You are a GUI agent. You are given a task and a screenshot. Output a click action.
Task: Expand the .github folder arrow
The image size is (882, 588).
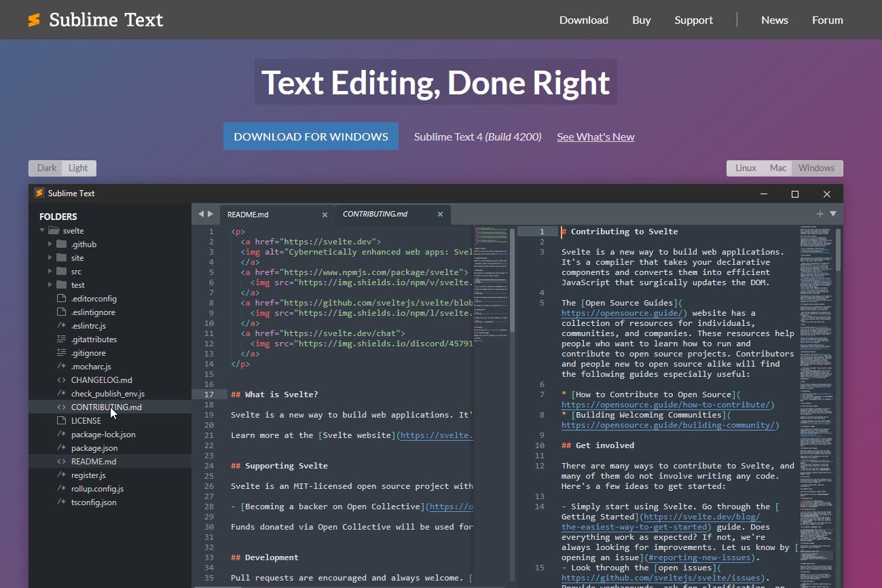click(50, 244)
